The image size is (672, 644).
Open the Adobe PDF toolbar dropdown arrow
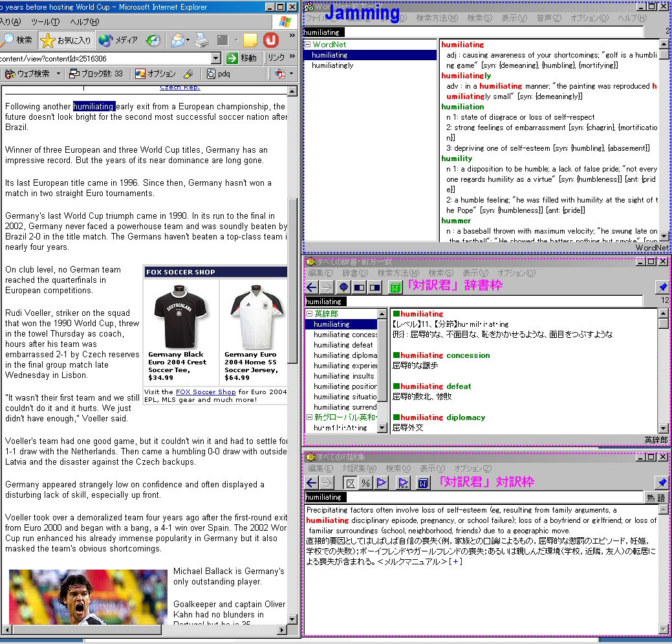(x=292, y=74)
